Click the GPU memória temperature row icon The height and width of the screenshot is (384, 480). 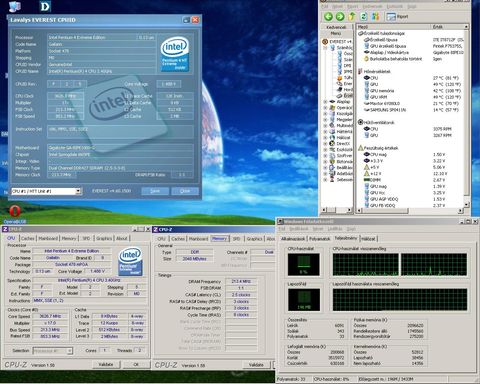pyautogui.click(x=367, y=91)
